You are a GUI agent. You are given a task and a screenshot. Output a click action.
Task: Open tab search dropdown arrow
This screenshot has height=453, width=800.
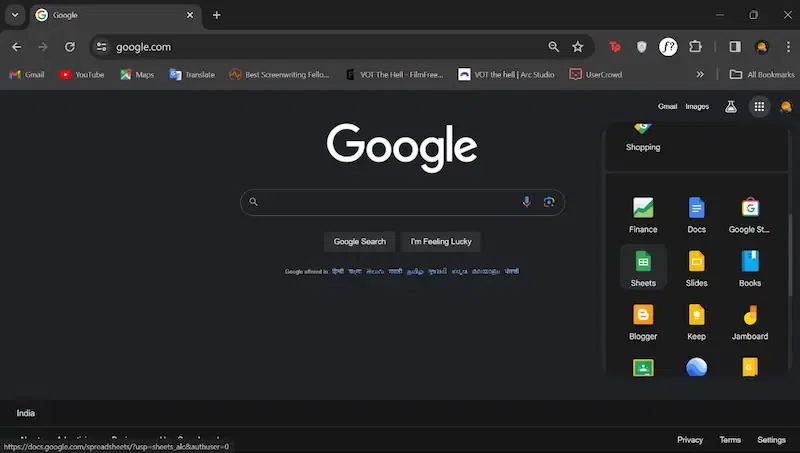click(x=15, y=15)
